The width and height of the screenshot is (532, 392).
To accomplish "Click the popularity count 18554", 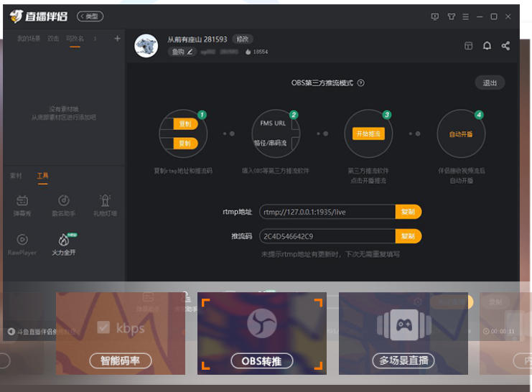I will tap(261, 52).
